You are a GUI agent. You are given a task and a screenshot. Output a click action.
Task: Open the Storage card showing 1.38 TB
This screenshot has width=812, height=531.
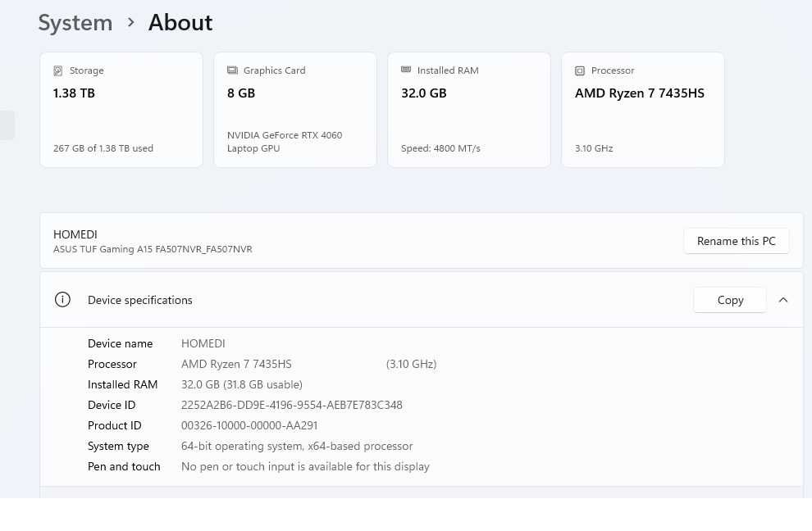pos(121,110)
